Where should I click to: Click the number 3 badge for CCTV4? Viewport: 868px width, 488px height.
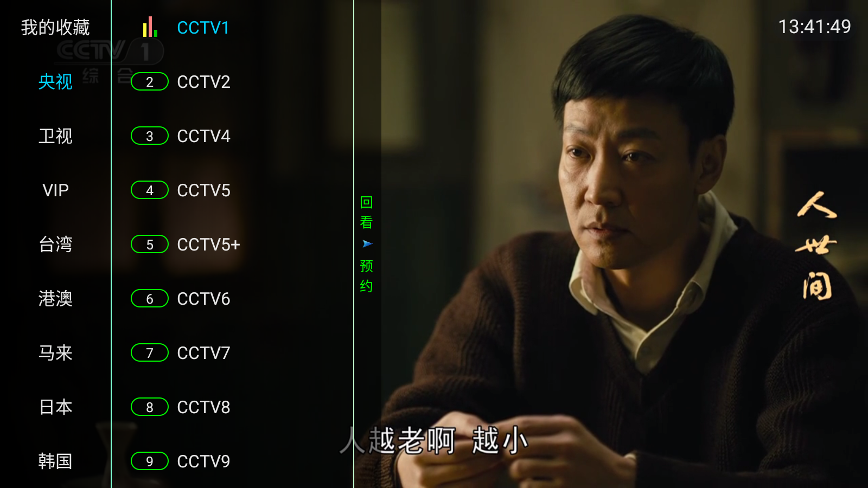click(150, 136)
